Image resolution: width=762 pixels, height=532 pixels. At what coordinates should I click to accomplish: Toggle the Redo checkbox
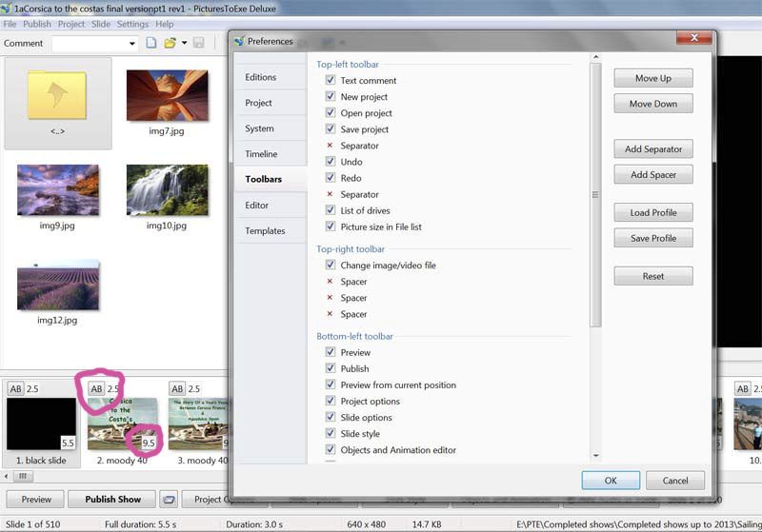(x=331, y=178)
